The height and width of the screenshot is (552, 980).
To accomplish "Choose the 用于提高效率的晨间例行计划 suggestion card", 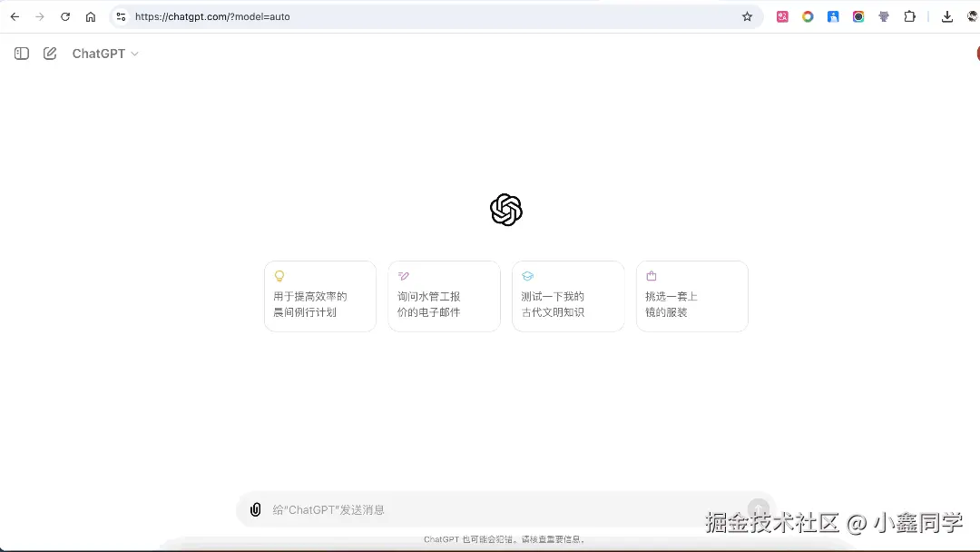I will pos(320,296).
